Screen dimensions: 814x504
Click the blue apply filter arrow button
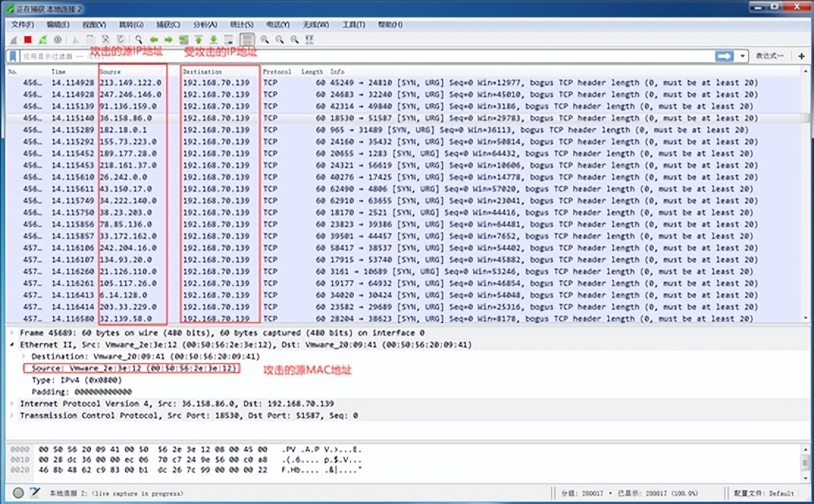(x=724, y=57)
